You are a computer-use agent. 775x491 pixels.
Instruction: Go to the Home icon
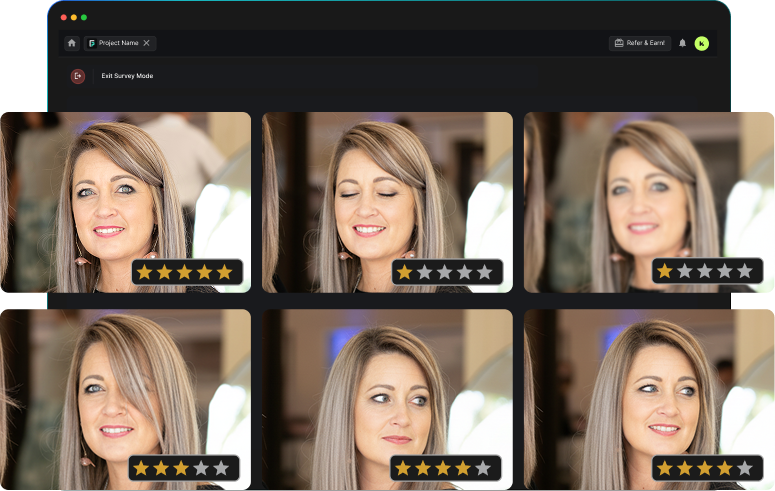(72, 43)
